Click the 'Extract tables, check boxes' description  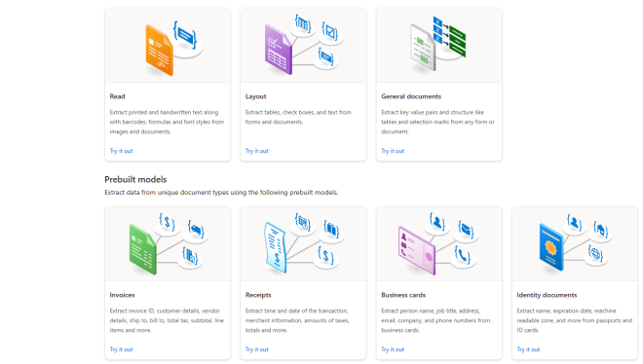(x=298, y=117)
